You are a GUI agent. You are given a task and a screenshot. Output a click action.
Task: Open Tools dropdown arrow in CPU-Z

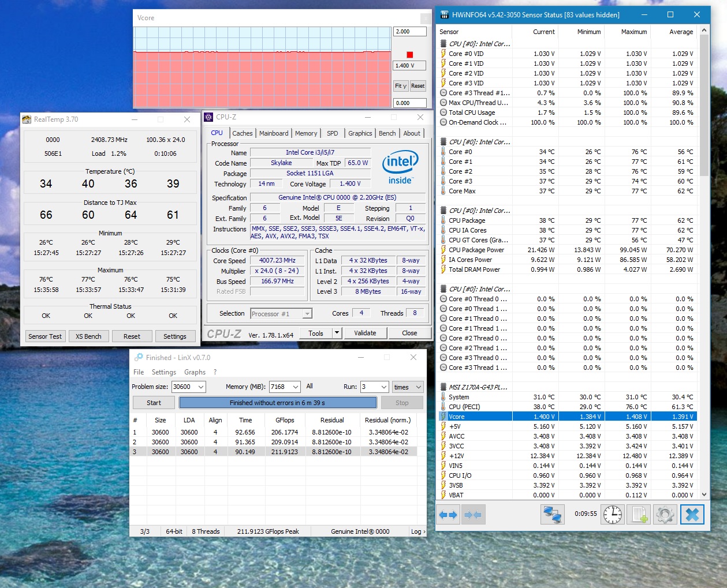(x=337, y=333)
